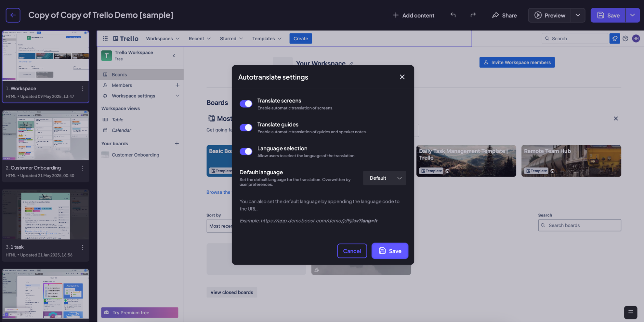Toggle Translate screens switch
This screenshot has height=322, width=644.
[x=246, y=104]
